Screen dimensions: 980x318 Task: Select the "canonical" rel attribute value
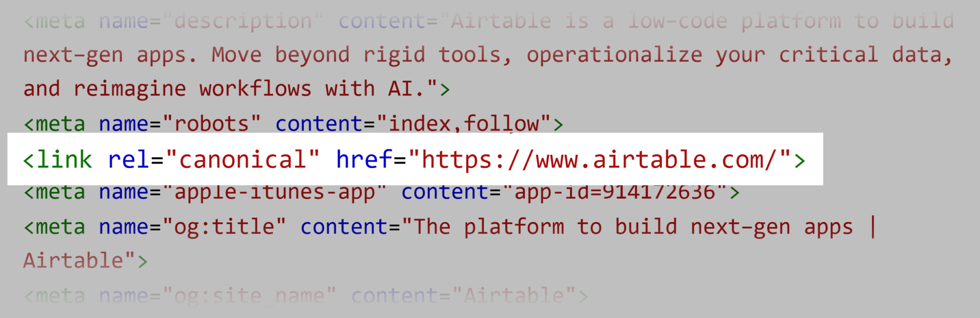[242, 160]
